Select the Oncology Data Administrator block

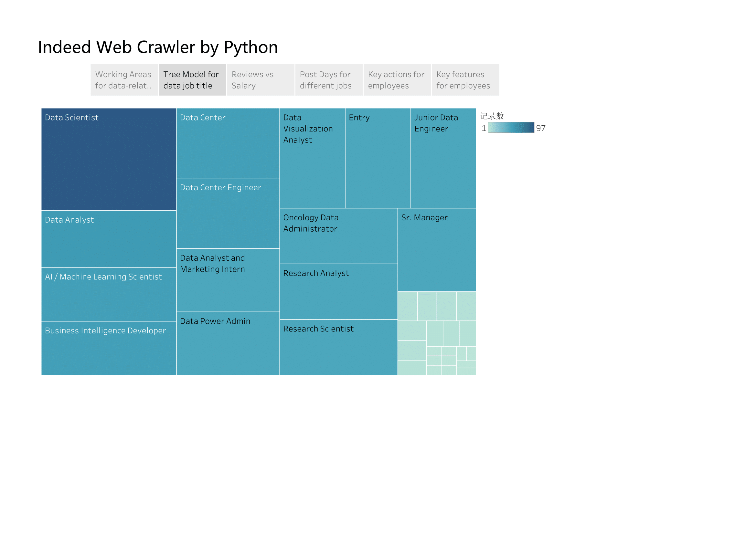(338, 236)
